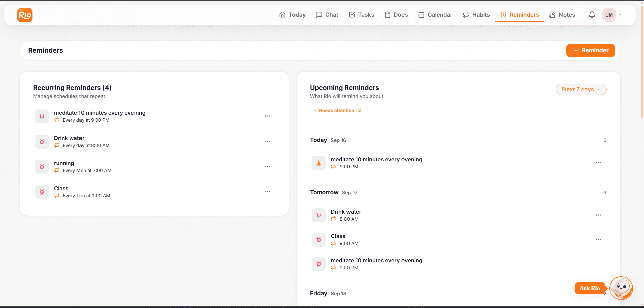644x308 pixels.
Task: Click the alarm icon of running reminder
Action: pyautogui.click(x=42, y=167)
